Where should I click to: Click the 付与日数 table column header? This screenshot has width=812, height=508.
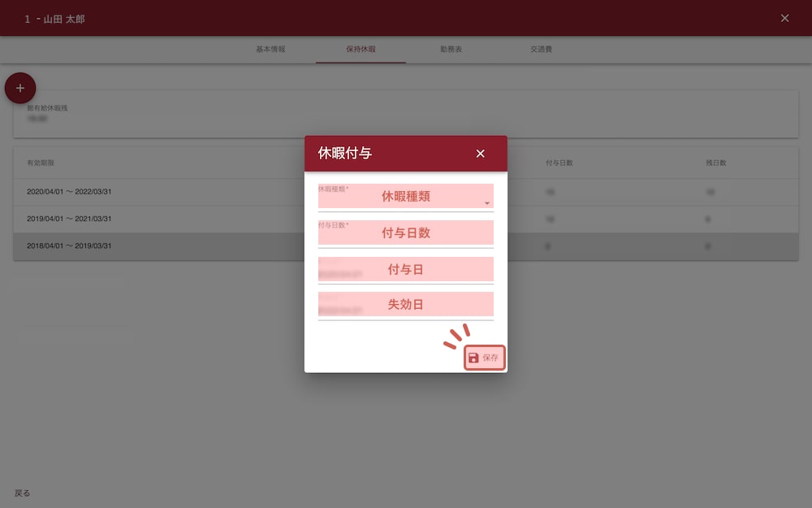(x=559, y=163)
